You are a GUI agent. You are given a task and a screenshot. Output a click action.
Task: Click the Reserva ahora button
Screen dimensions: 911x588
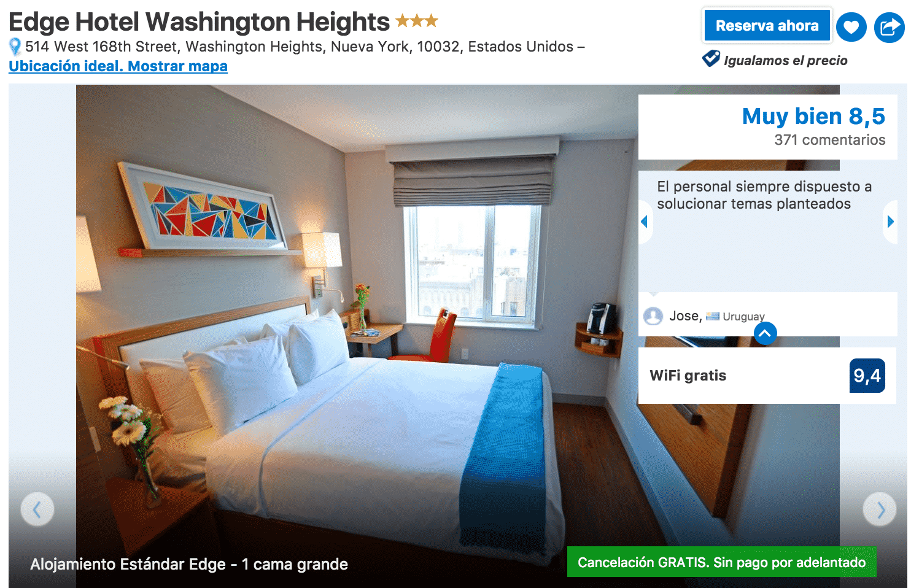767,26
